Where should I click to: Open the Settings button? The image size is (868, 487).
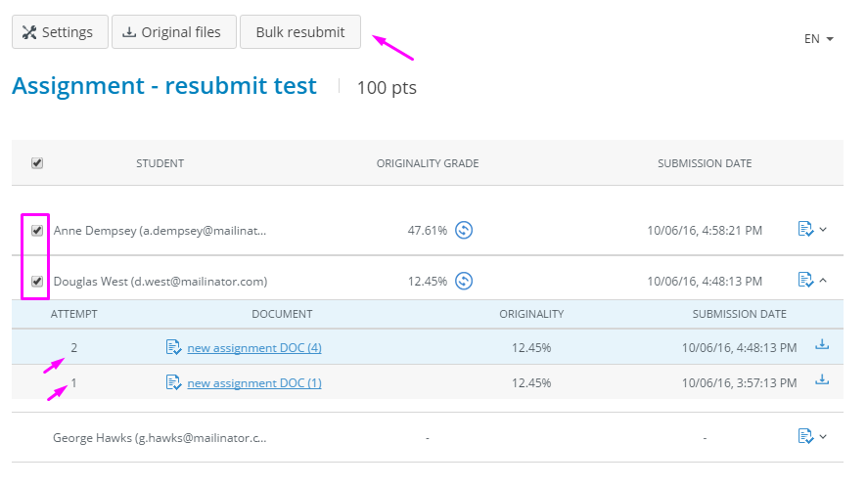tap(60, 32)
